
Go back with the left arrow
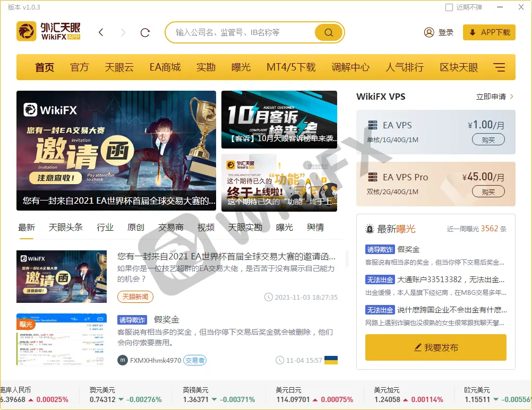point(101,32)
